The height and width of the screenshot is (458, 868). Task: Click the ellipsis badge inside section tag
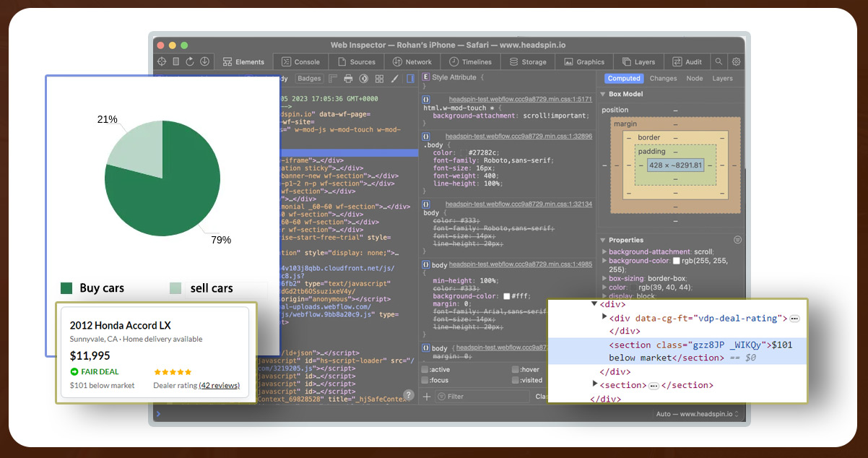654,386
